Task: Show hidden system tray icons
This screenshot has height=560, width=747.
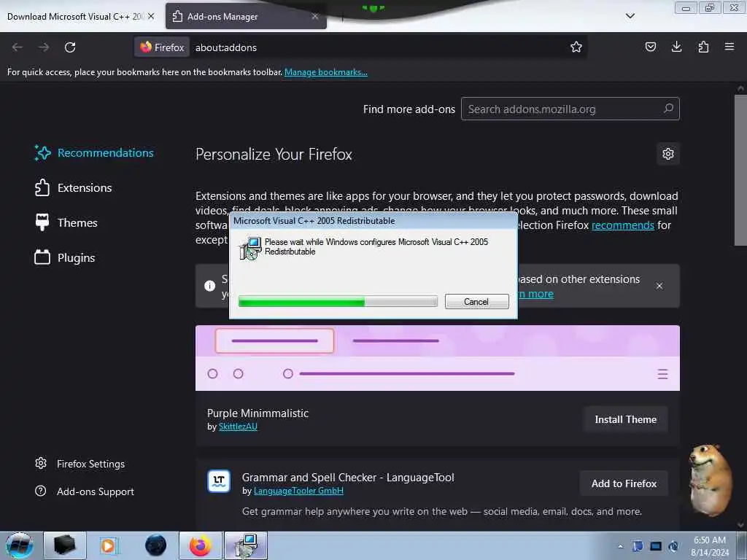Action: click(620, 546)
